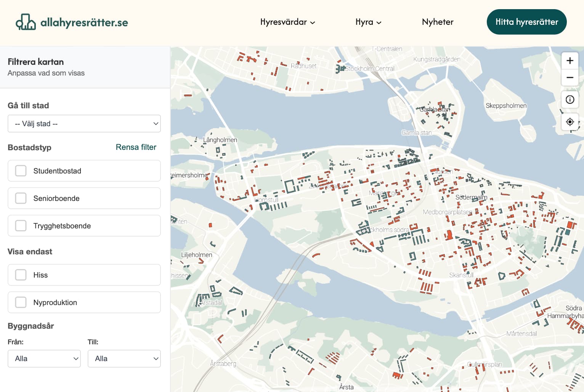Expand the Till year dropdown

point(124,358)
